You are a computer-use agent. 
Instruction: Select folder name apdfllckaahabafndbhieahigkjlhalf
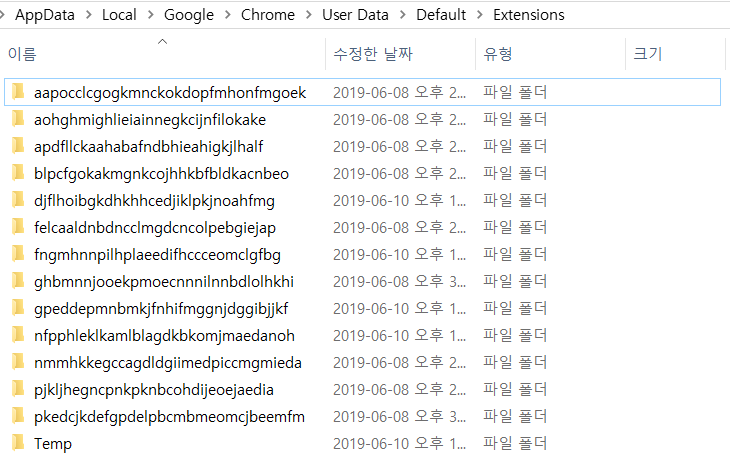(149, 147)
